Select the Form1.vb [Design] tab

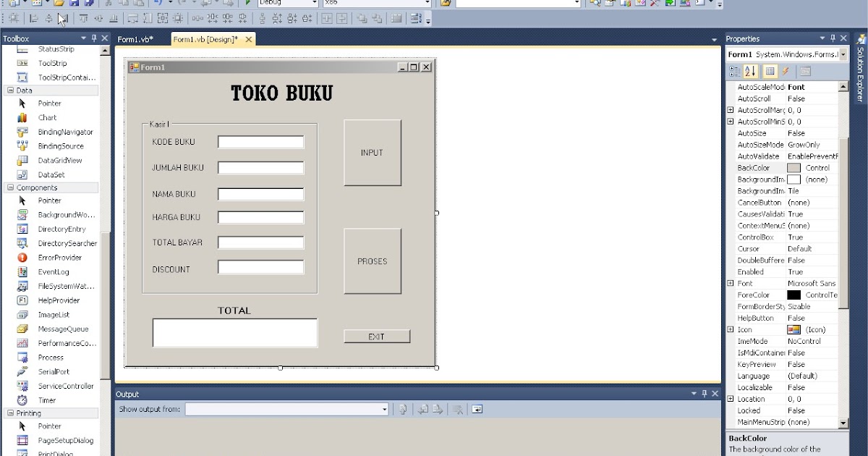[205, 39]
